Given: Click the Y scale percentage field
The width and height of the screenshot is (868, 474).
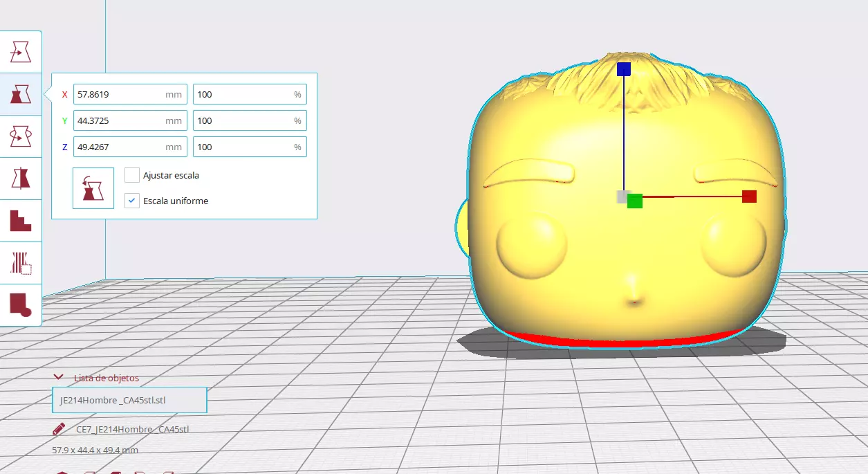Looking at the screenshot, I should pos(250,120).
